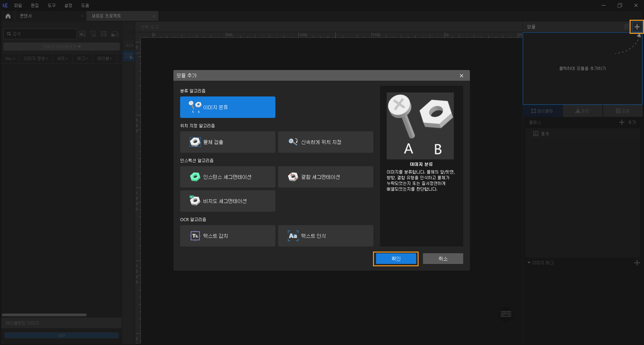
Task: Open the 도구 menu
Action: pos(51,5)
